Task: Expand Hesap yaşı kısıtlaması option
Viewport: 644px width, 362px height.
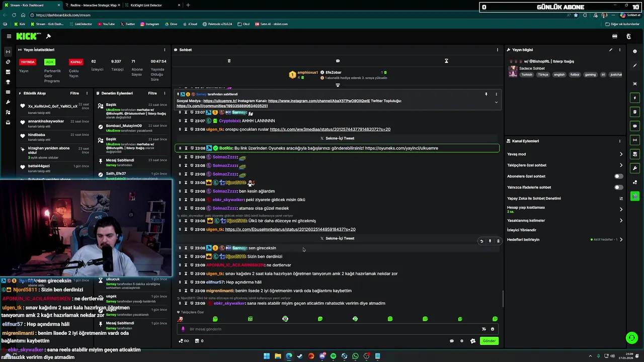Action: [x=621, y=209]
